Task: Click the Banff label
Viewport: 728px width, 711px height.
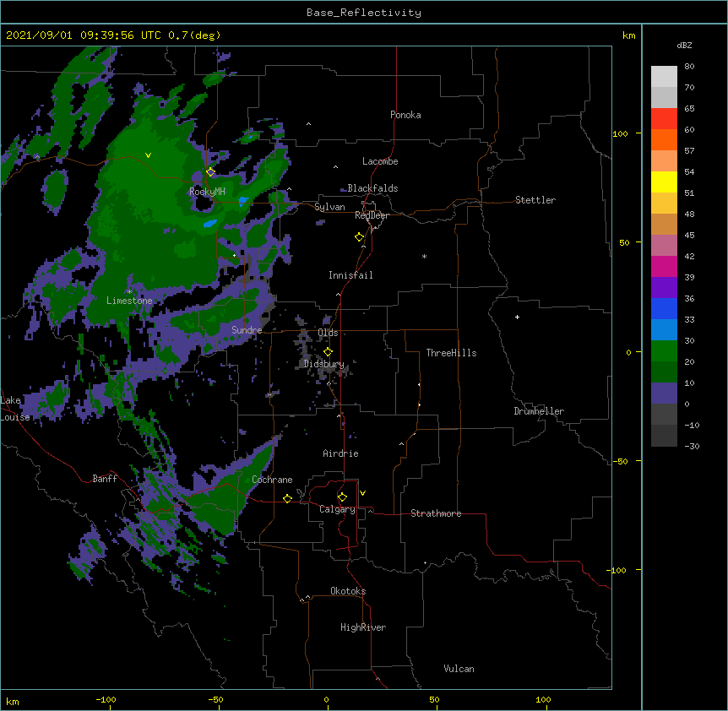Action: (105, 479)
